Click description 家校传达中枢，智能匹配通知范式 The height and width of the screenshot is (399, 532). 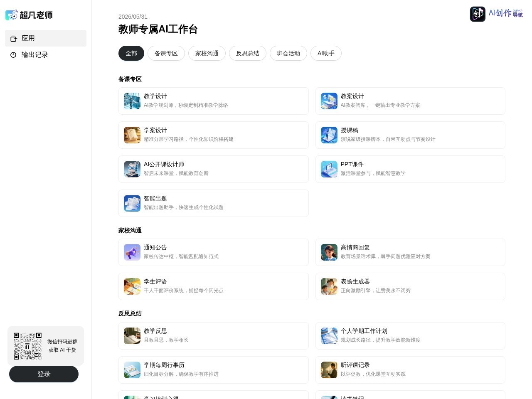click(x=181, y=256)
